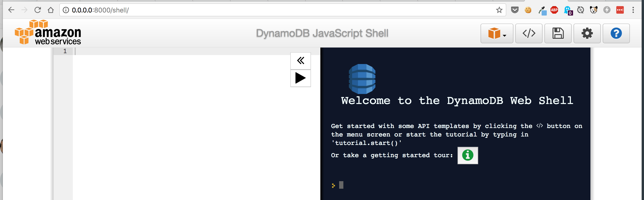Screen dimensions: 644x200
Task: Click the 'Or take a getting started tour:' text
Action: click(392, 155)
